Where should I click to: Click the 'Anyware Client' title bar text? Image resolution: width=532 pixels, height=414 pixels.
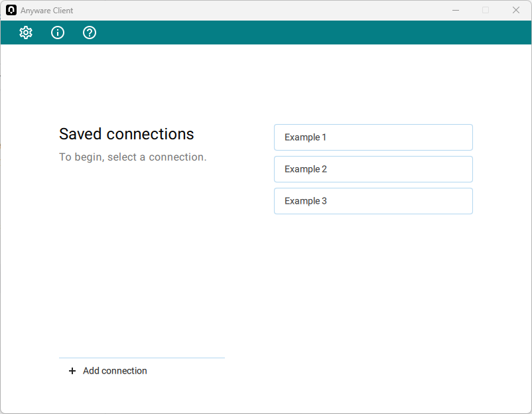click(47, 11)
